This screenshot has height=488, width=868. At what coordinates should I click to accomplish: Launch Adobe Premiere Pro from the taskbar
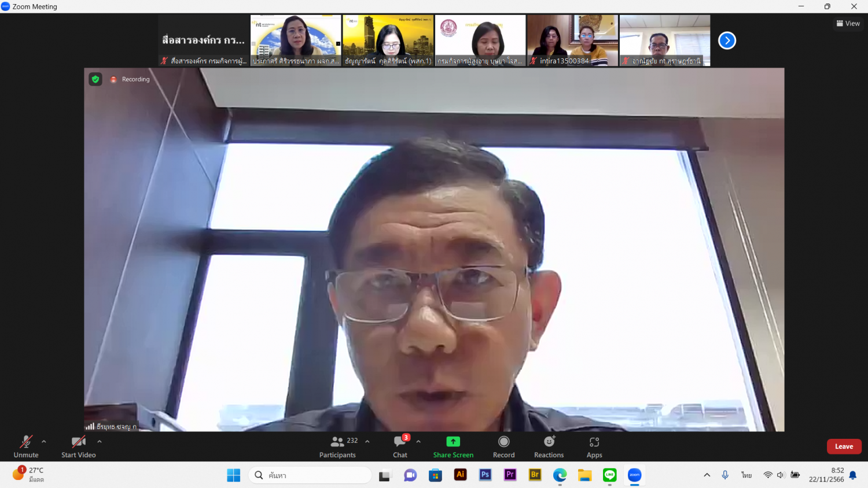pyautogui.click(x=510, y=475)
